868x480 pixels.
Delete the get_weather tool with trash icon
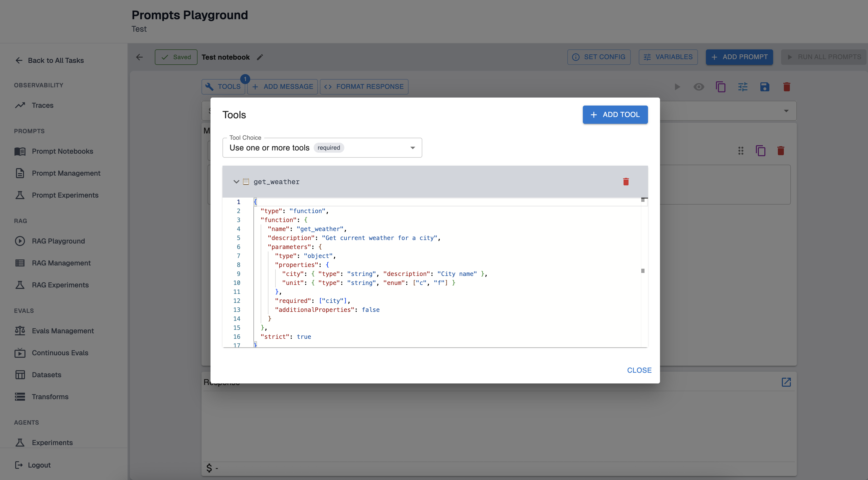[626, 182]
